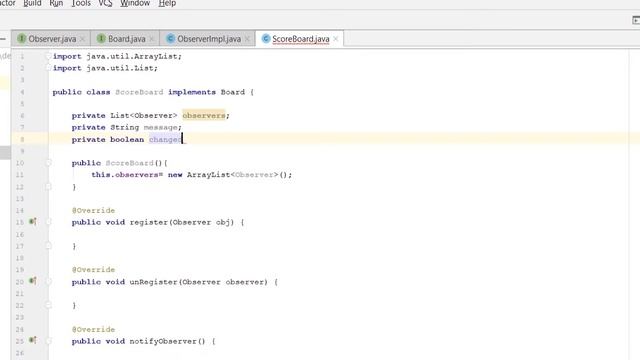Click the implements gutter icon beside notifyObserver method
The image size is (640, 360).
click(33, 340)
